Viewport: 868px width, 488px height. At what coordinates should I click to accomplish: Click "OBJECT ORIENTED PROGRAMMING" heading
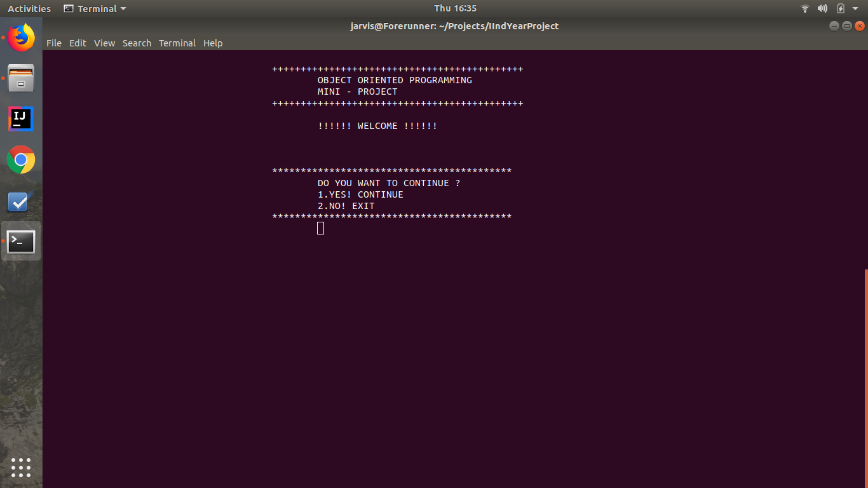point(395,80)
